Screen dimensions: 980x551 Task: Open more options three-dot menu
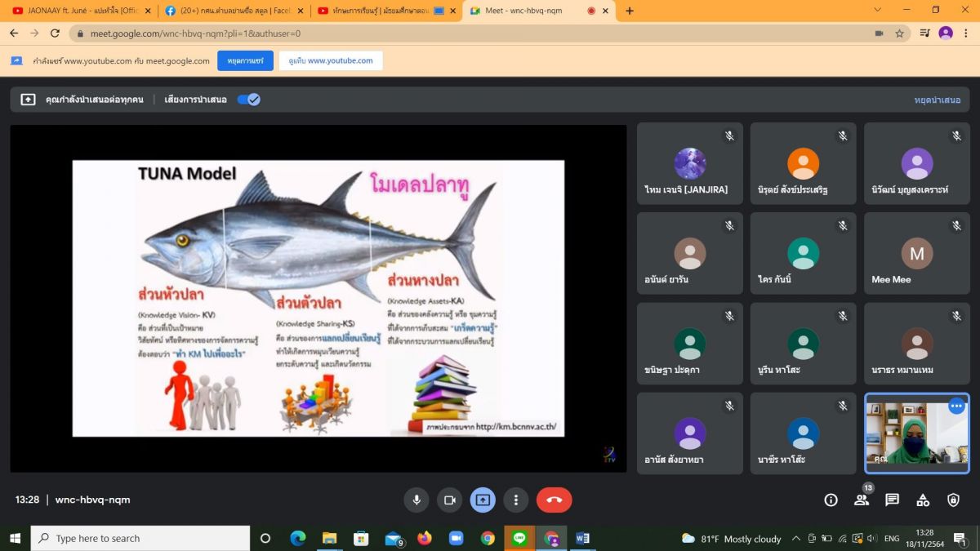[x=515, y=500]
